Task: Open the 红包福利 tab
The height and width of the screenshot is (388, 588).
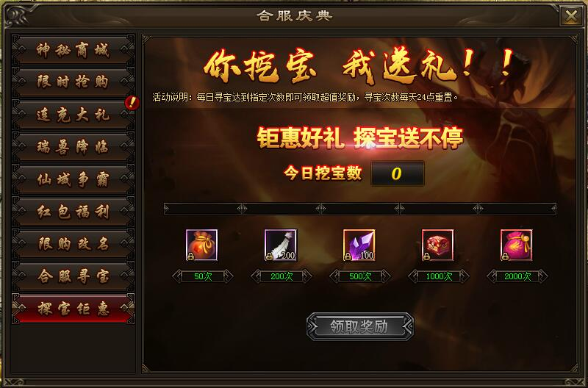Action: tap(73, 212)
